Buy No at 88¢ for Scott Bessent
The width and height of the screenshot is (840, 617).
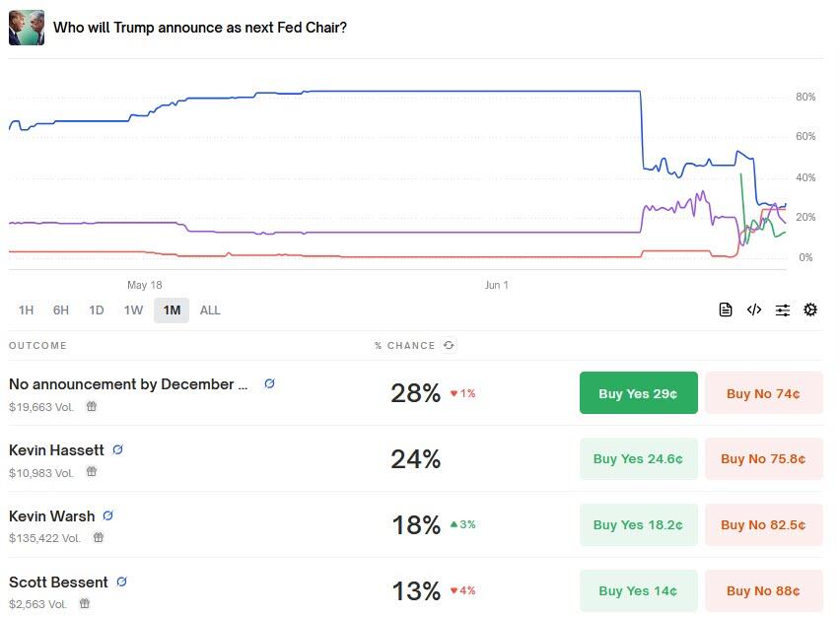(763, 590)
